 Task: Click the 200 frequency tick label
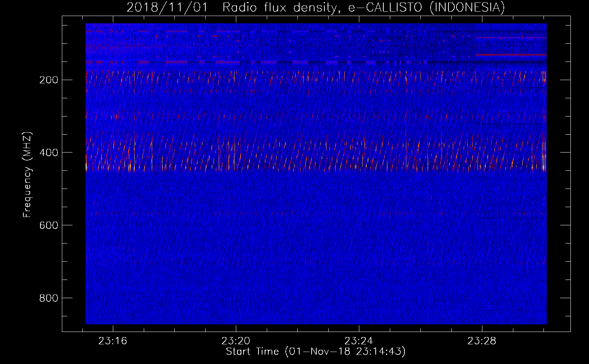click(49, 80)
